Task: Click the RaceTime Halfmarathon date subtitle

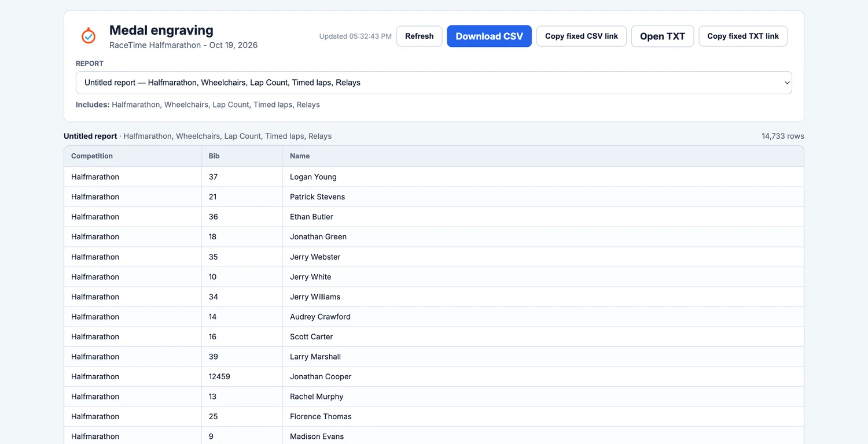Action: 183,45
